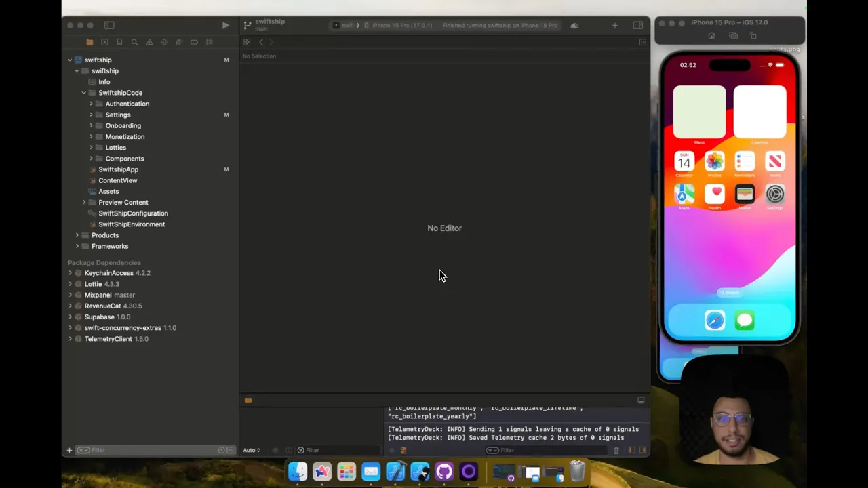
Task: Add a file with navigator plus button
Action: tap(69, 450)
